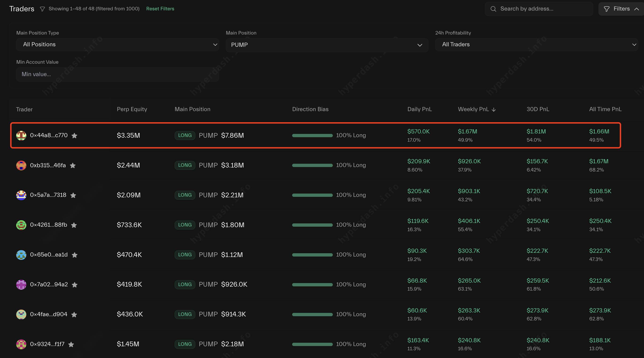This screenshot has width=644, height=358.
Task: Open trader address 0x7a02...94a2
Action: (49, 284)
